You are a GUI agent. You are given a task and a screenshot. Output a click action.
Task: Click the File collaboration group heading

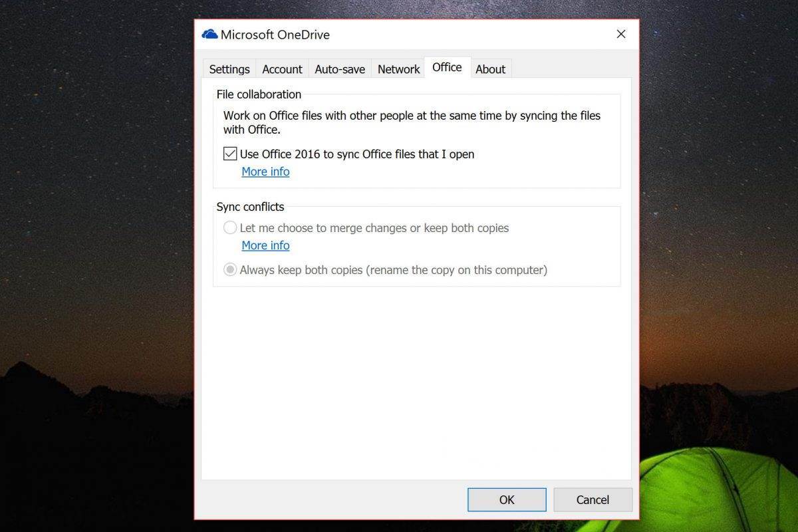259,94
